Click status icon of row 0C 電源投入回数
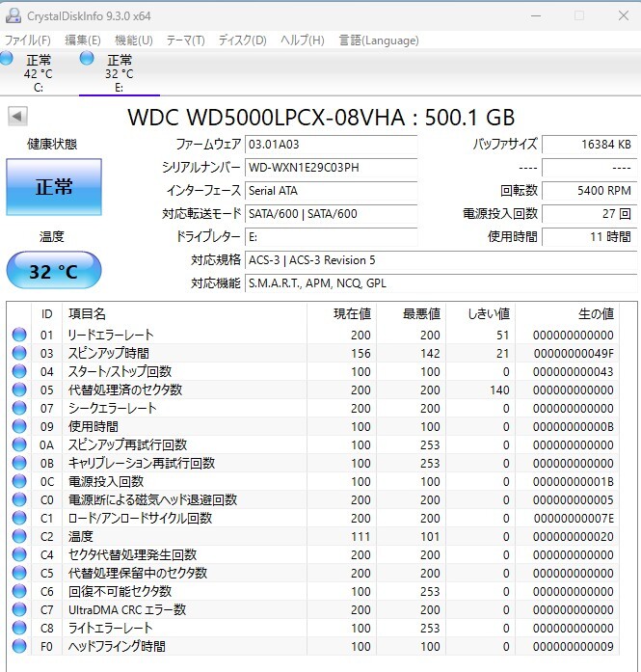 click(19, 481)
